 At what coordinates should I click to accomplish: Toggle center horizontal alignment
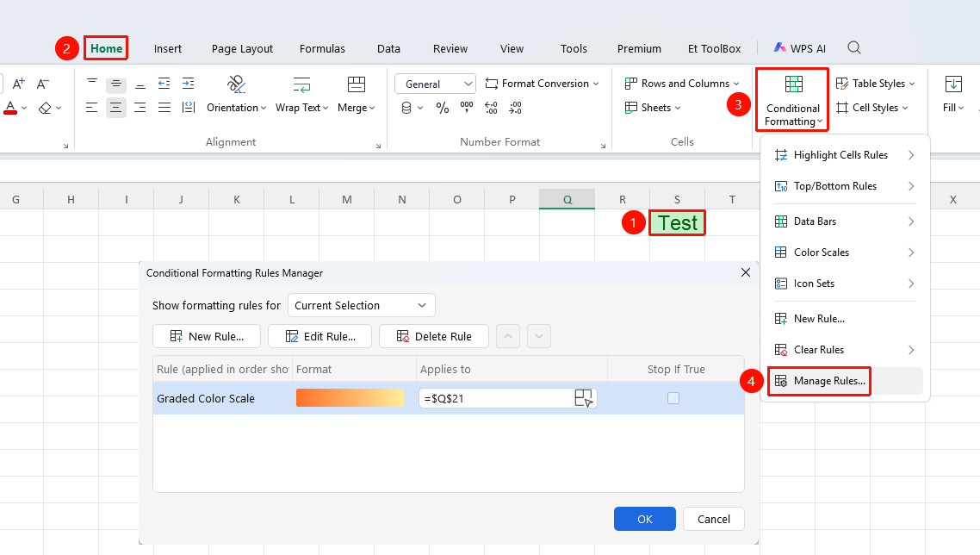click(115, 108)
